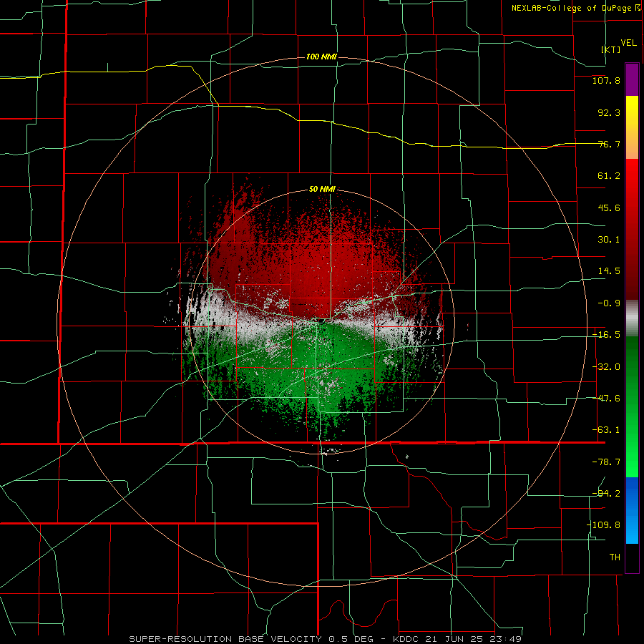Click the bright red segment of color bar
The image size is (644, 644).
click(632, 229)
